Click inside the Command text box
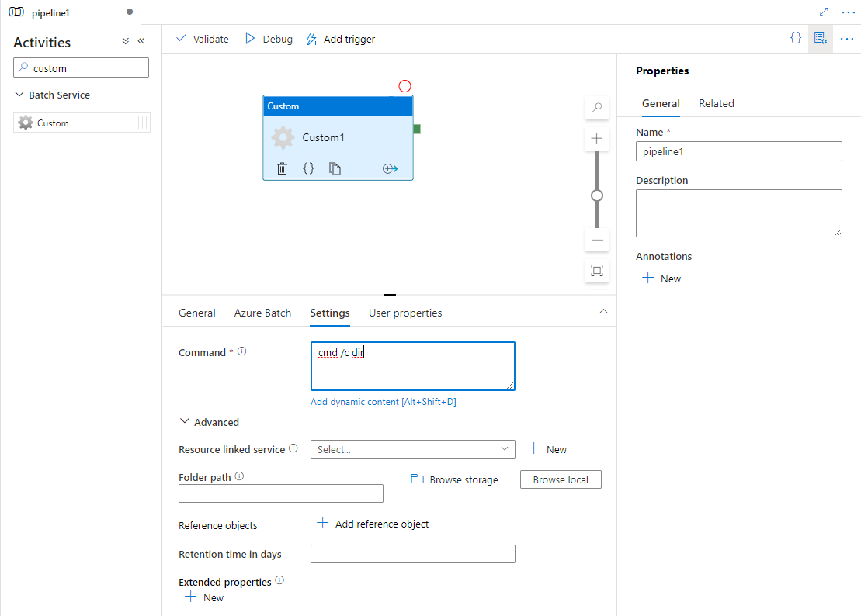 coord(412,365)
